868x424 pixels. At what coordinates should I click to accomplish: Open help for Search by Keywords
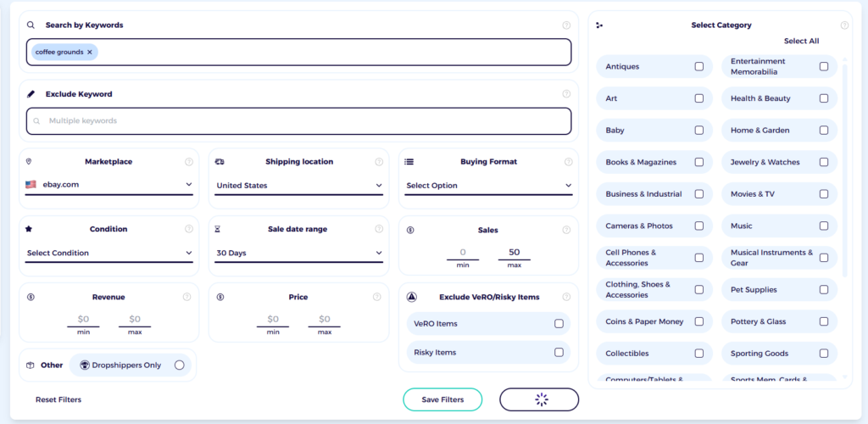coord(566,25)
